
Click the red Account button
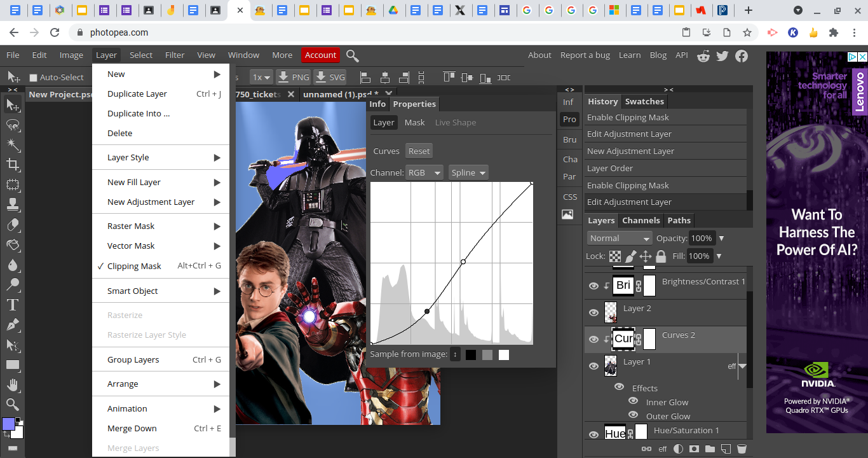coord(320,55)
